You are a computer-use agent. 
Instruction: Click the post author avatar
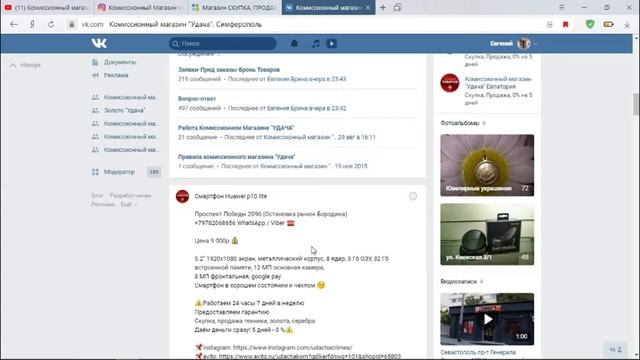pos(182,196)
